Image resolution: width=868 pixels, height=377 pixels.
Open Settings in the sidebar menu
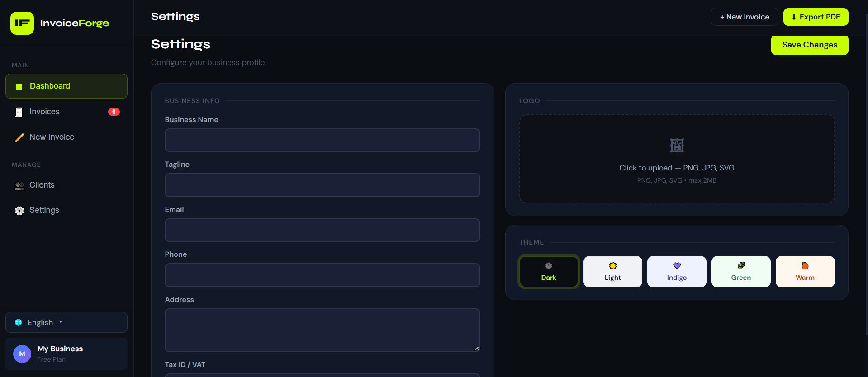[66, 210]
